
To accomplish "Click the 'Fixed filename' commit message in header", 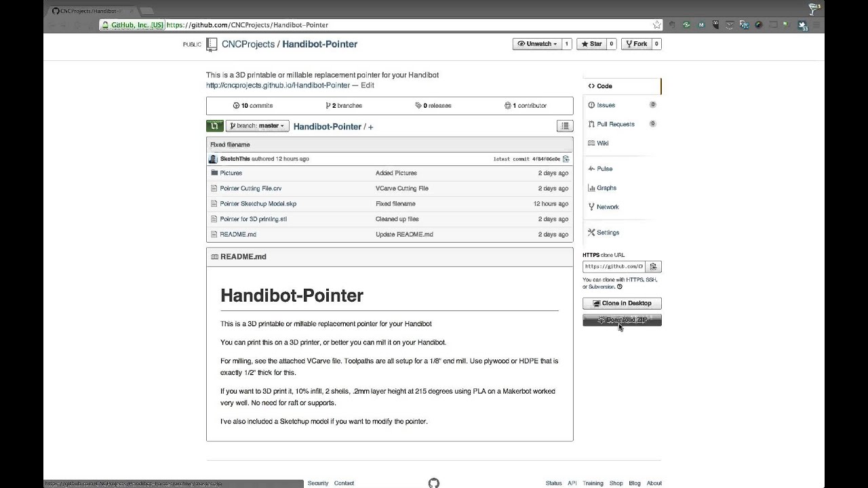I will 230,144.
